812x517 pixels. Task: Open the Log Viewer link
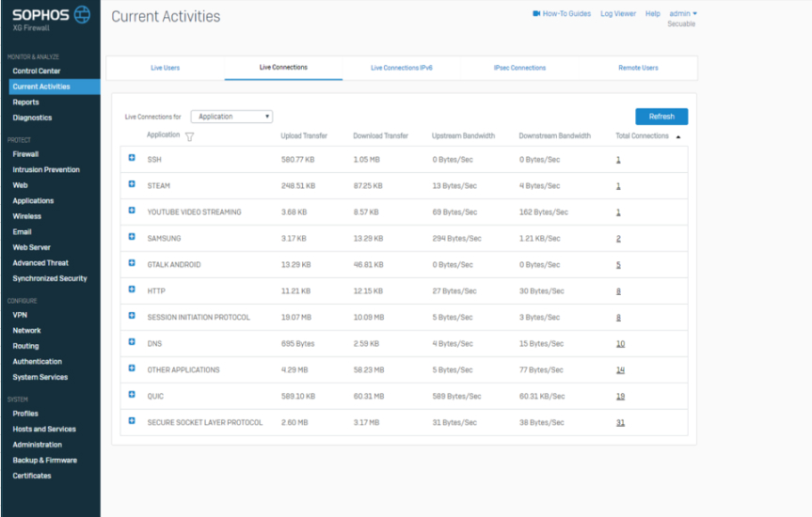618,14
